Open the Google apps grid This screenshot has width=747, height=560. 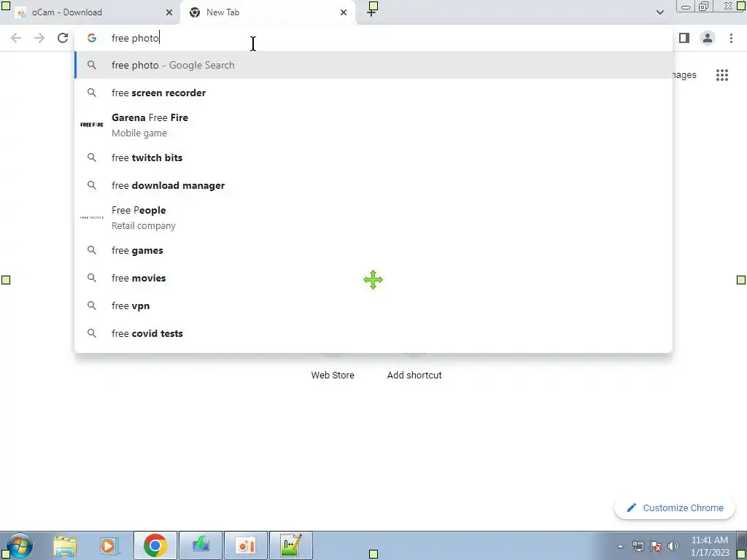(x=721, y=75)
